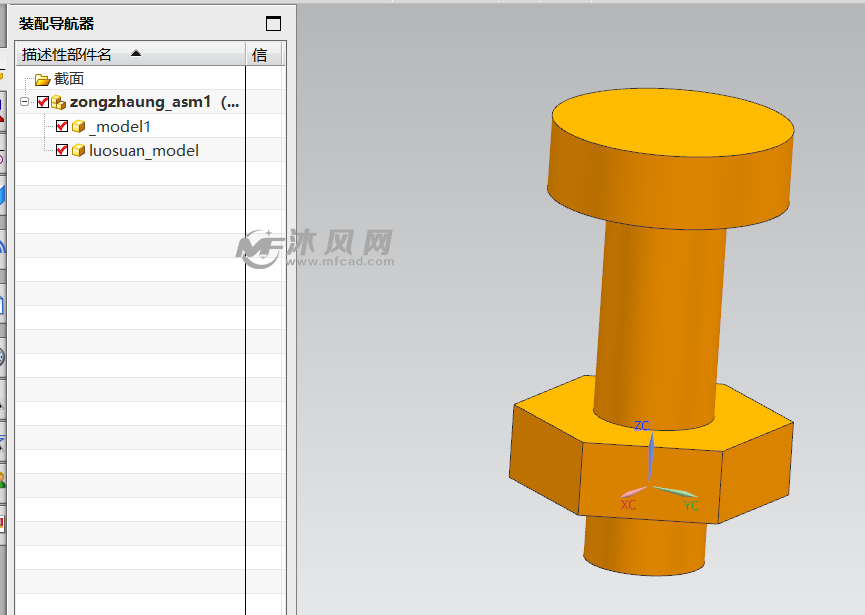865x615 pixels.
Task: Click the _model1 part cube icon
Action: click(x=78, y=127)
